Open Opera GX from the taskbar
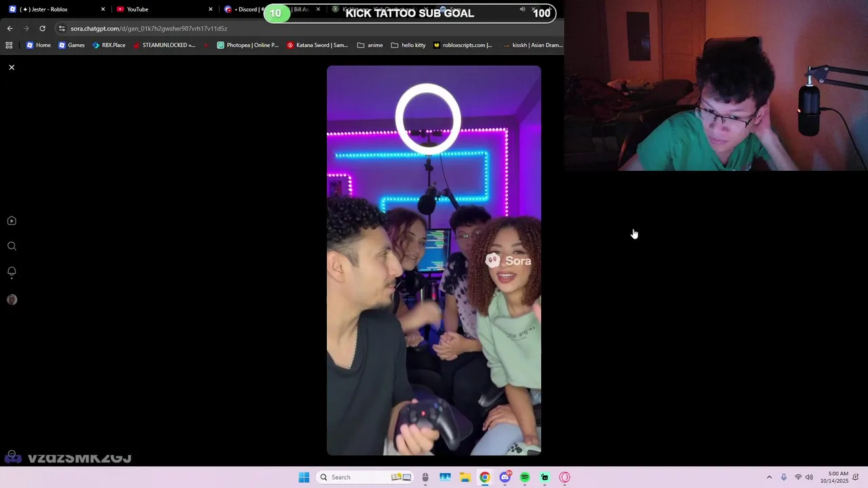 click(x=565, y=477)
